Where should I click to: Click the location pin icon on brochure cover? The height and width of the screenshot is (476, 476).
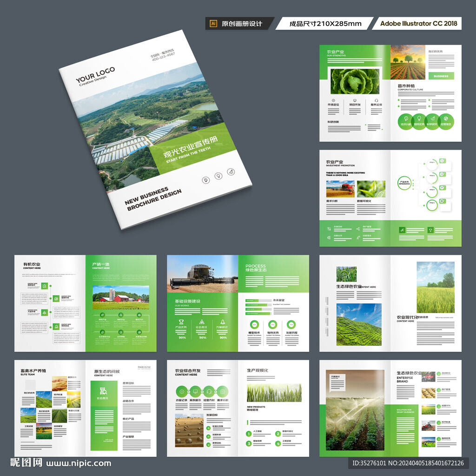[206, 180]
